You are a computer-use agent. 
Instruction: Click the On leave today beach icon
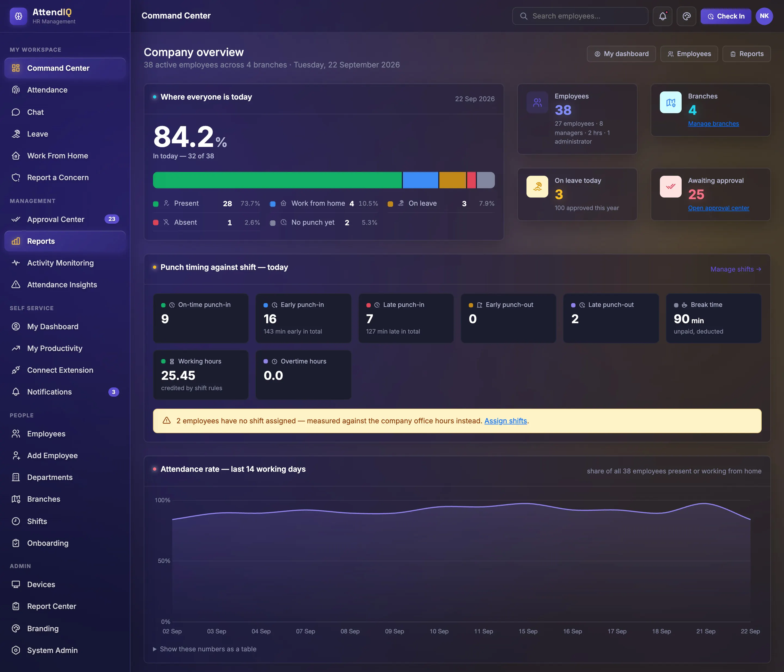click(x=537, y=187)
